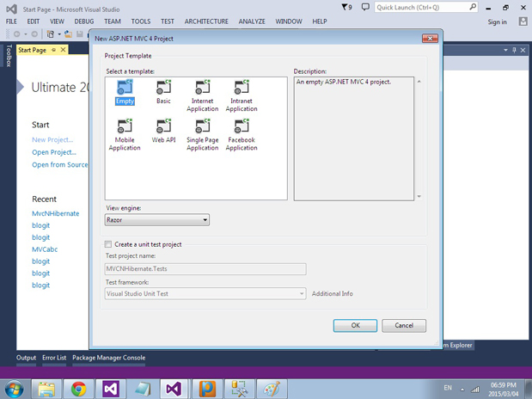Click the New Project toolbar icon
Image resolution: width=532 pixels, height=399 pixels.
click(51, 34)
